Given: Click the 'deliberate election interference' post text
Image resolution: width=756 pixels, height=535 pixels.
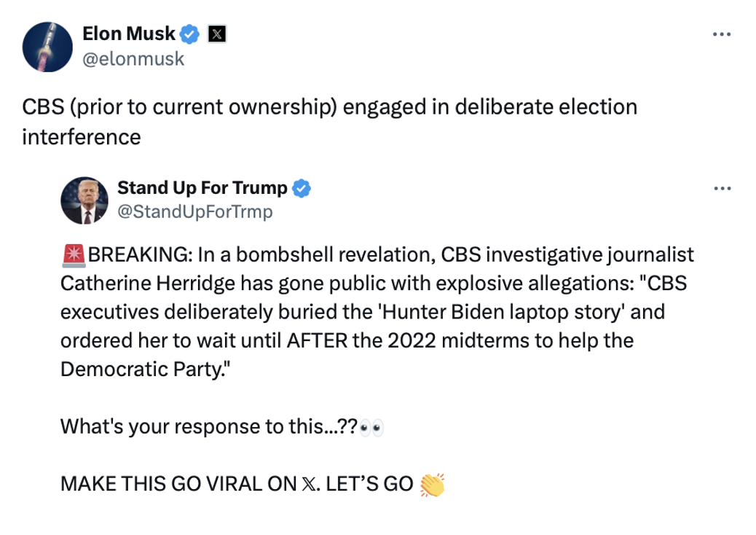Looking at the screenshot, I should click(328, 121).
